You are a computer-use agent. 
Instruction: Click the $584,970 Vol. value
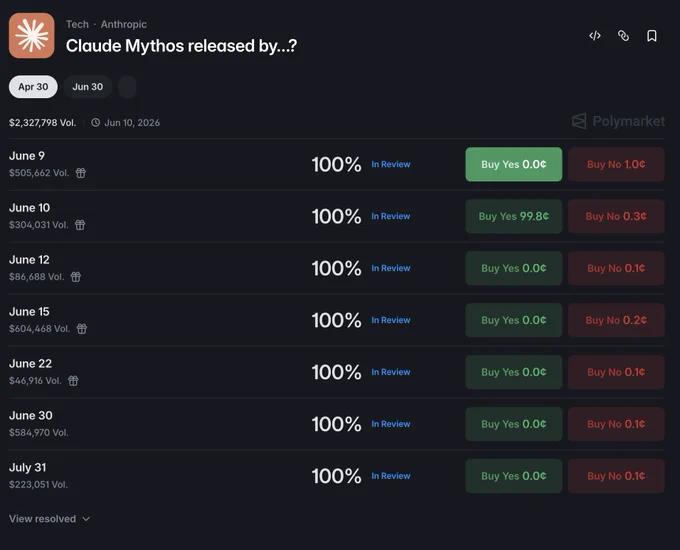[39, 432]
